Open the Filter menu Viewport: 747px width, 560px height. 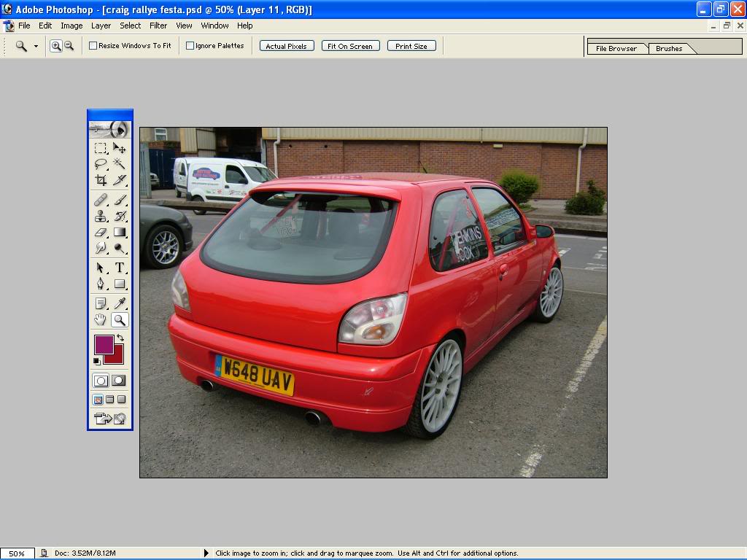tap(158, 26)
